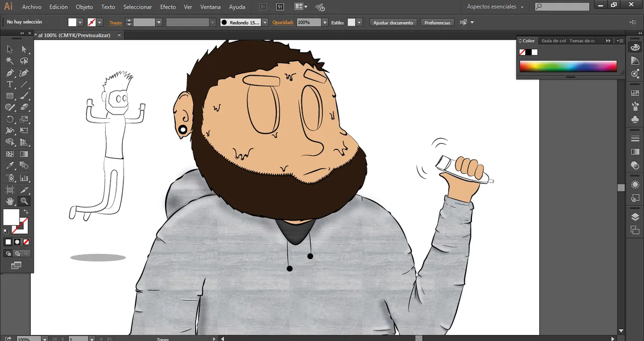Swap fill and stroke colors
This screenshot has height=341, width=644.
tap(26, 212)
